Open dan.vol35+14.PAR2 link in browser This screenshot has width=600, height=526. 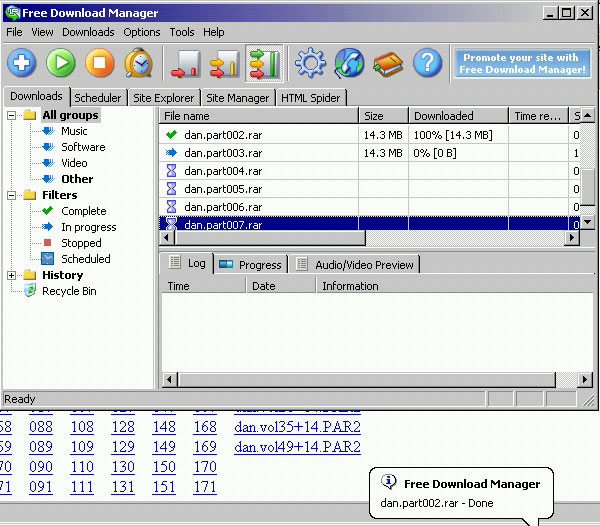click(x=297, y=427)
